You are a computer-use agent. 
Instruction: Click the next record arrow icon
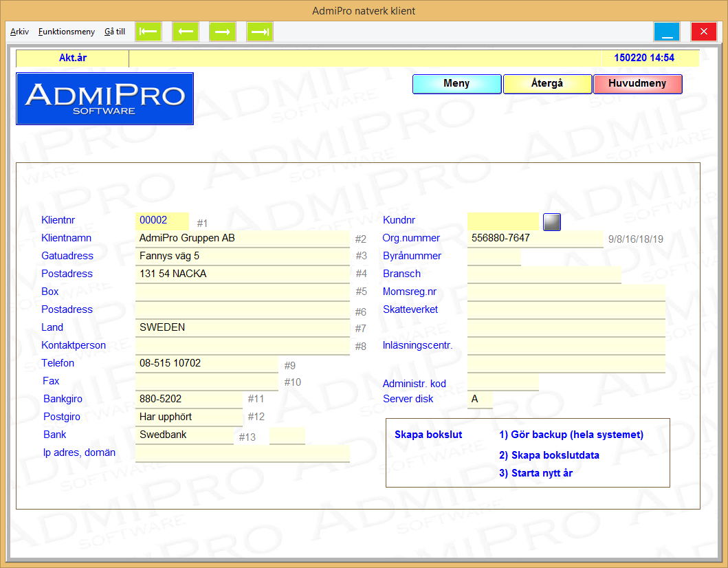click(223, 32)
